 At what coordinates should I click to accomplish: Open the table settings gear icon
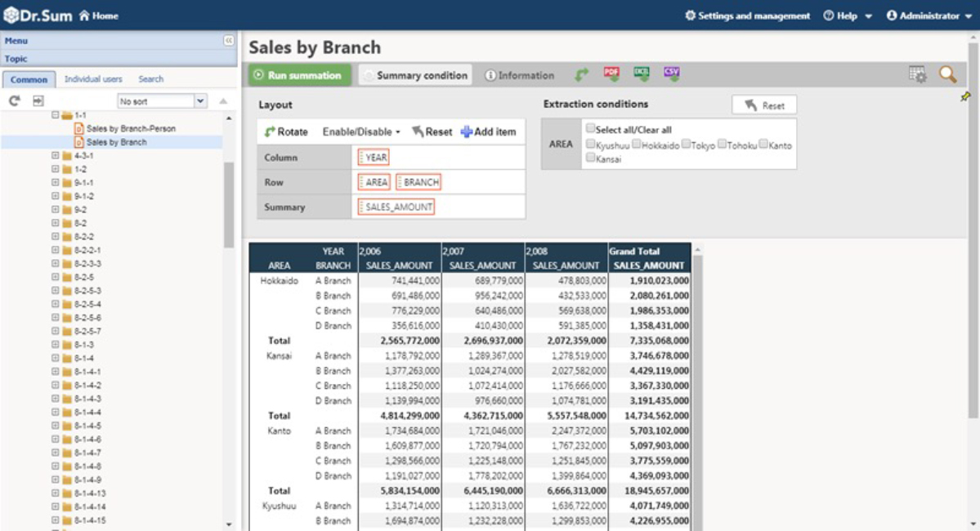tap(918, 75)
